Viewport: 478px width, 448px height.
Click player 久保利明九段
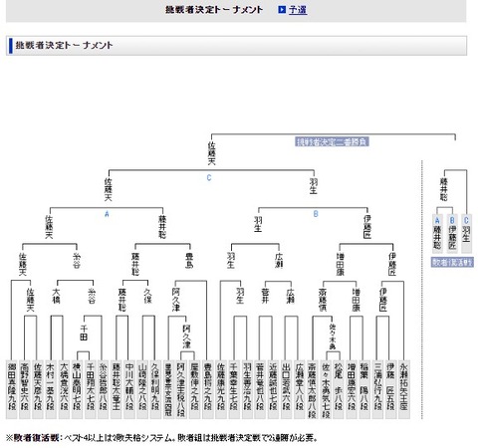(155, 389)
